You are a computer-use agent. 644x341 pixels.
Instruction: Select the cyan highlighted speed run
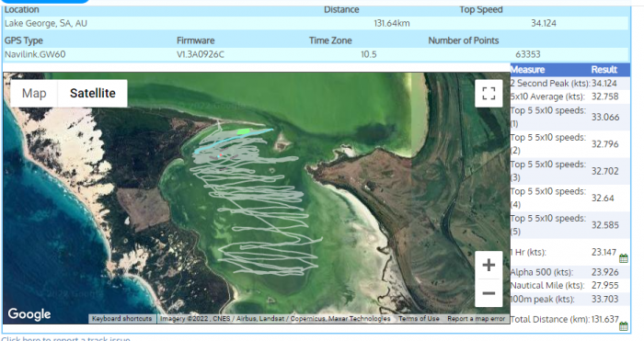(x=234, y=141)
